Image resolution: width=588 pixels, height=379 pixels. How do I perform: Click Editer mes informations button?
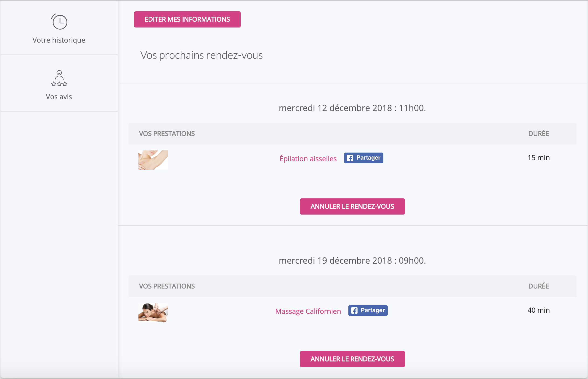coord(187,19)
